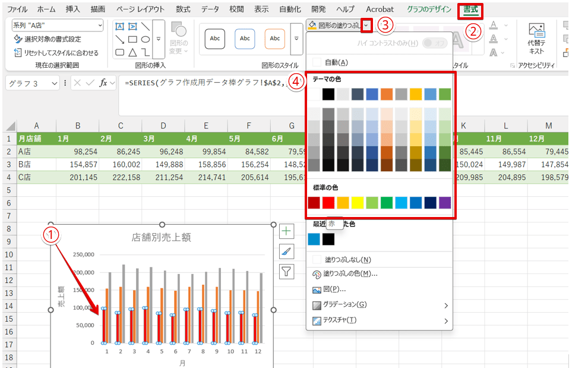Open the Chart Styles paintbrush icon
The width and height of the screenshot is (588, 368).
[x=287, y=251]
